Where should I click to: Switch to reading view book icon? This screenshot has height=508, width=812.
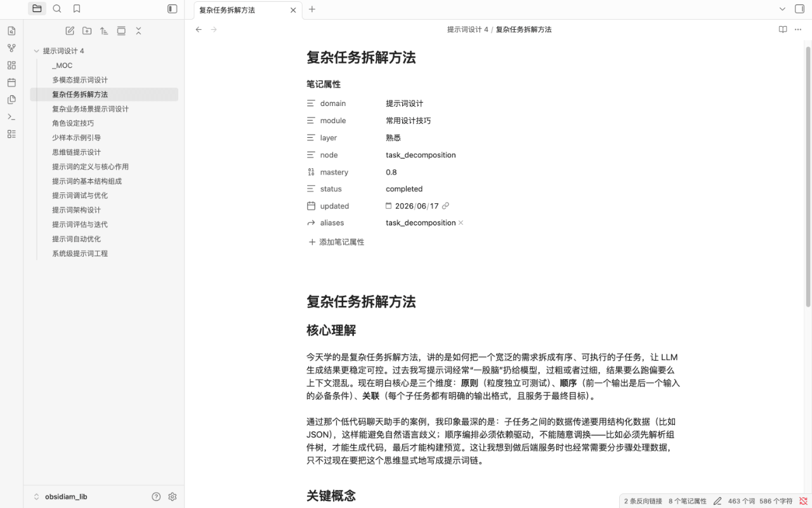point(783,29)
